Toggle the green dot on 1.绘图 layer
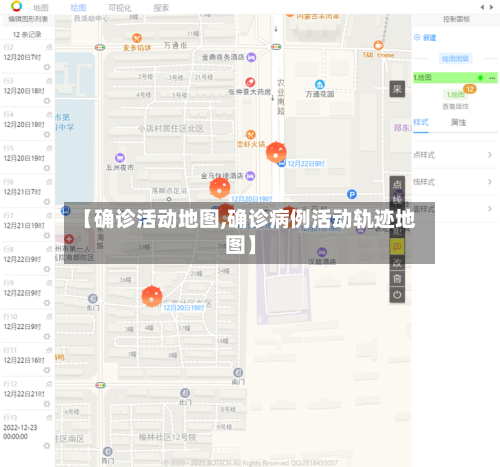 (480, 78)
